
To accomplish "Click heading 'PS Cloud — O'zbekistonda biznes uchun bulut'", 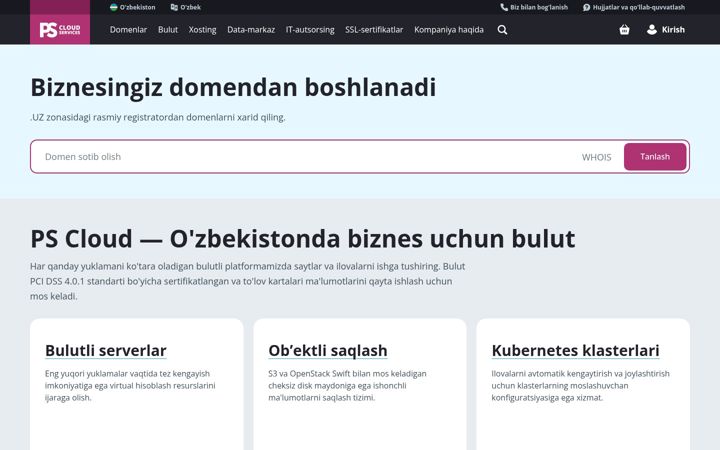I will tap(303, 238).
